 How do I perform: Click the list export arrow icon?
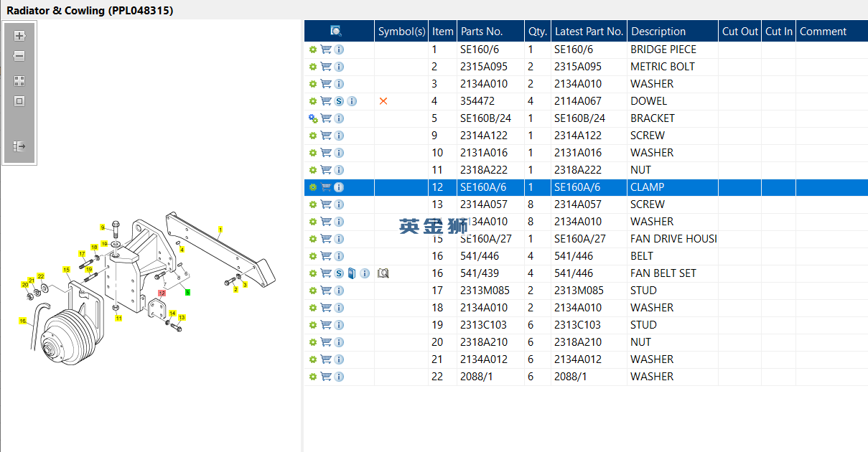[19, 146]
